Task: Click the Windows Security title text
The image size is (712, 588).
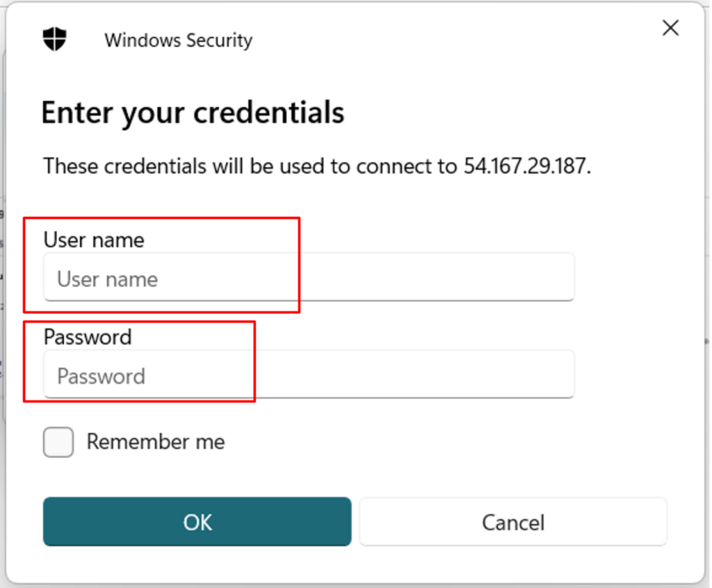Action: (x=179, y=40)
